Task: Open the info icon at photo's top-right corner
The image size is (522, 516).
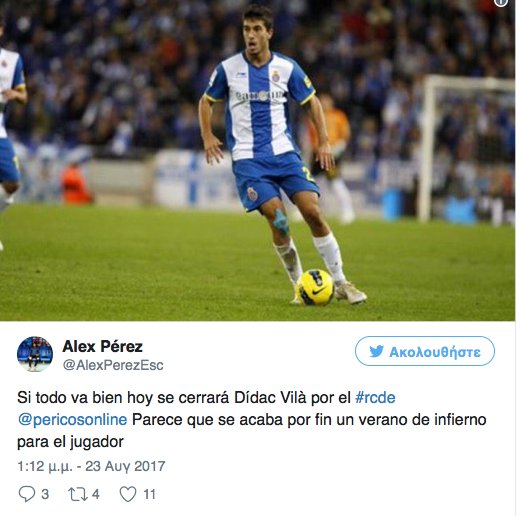Action: point(501,2)
